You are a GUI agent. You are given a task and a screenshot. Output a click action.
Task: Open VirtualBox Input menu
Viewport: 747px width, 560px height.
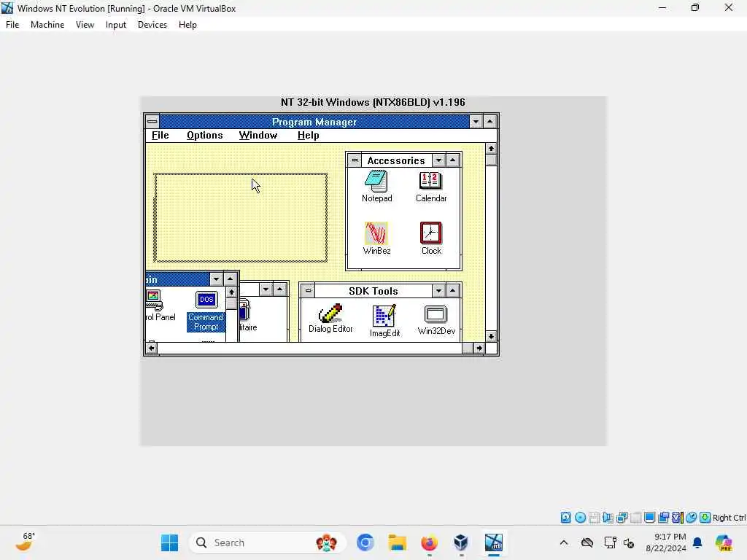(116, 25)
